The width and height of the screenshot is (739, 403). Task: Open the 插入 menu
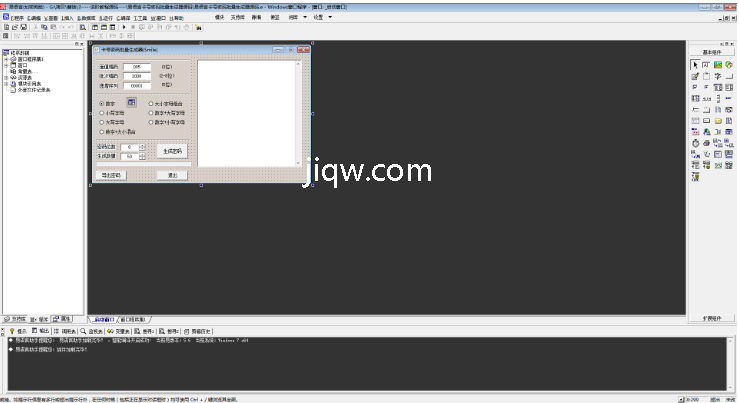(66, 17)
